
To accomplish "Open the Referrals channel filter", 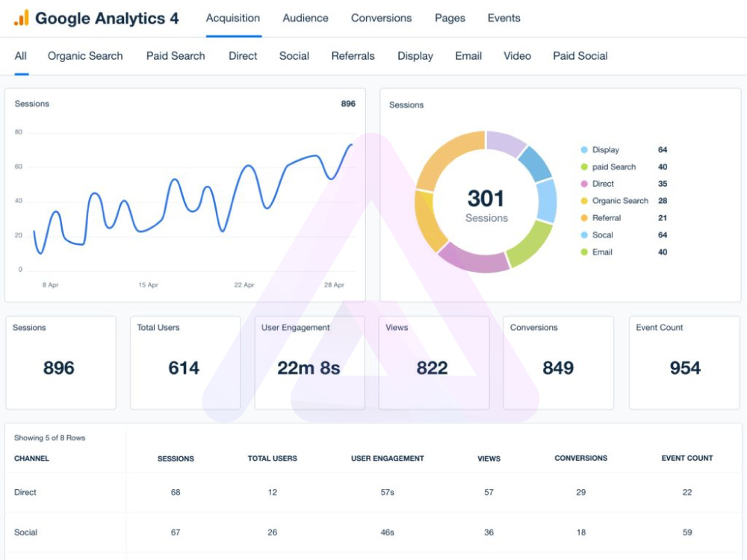I will pos(353,56).
